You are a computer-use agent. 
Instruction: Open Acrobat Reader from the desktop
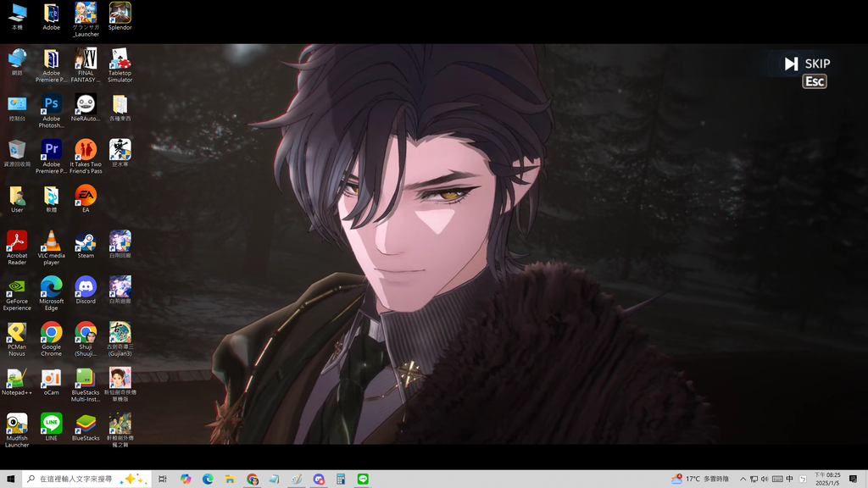(17, 248)
